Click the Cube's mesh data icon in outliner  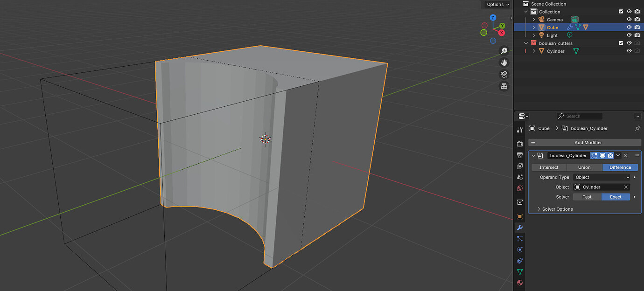click(577, 28)
